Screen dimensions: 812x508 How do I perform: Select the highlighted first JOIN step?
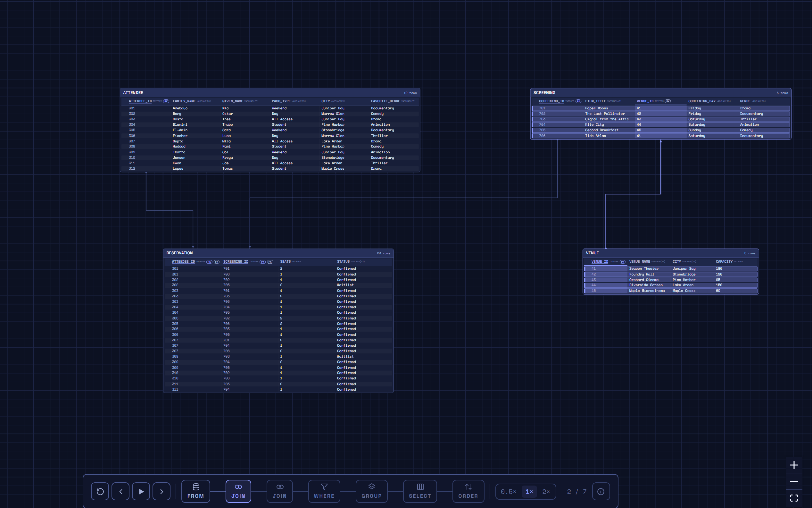click(x=238, y=491)
